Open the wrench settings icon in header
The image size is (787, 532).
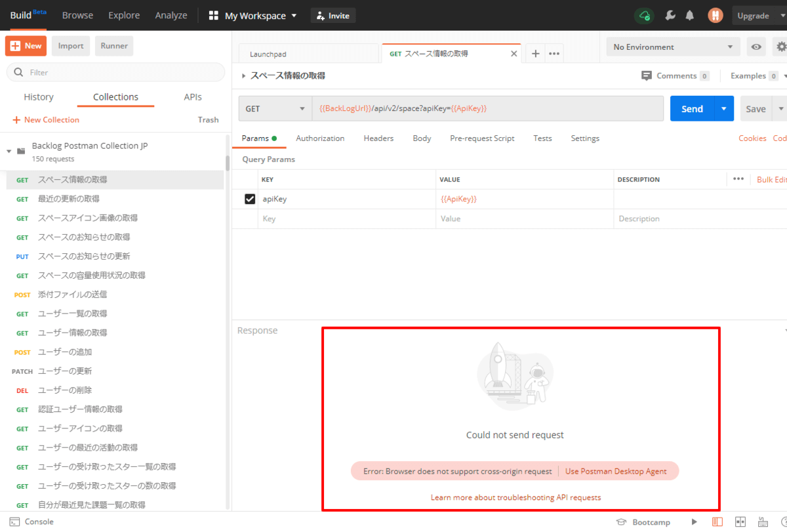pos(670,16)
